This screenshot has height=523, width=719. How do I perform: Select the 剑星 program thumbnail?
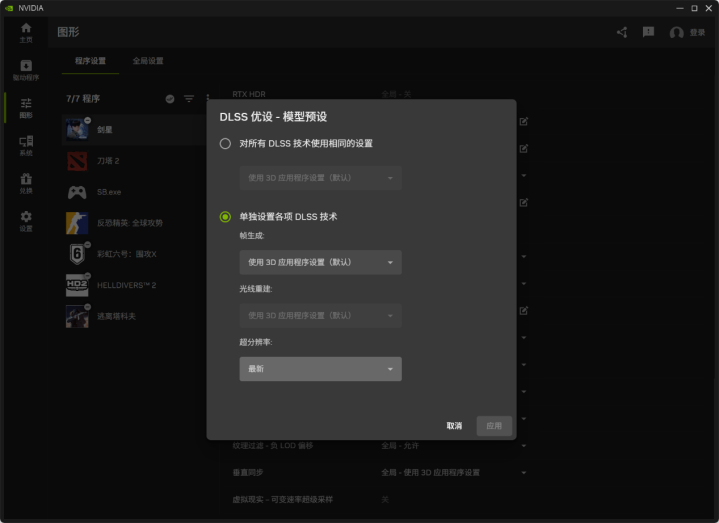pyautogui.click(x=77, y=130)
